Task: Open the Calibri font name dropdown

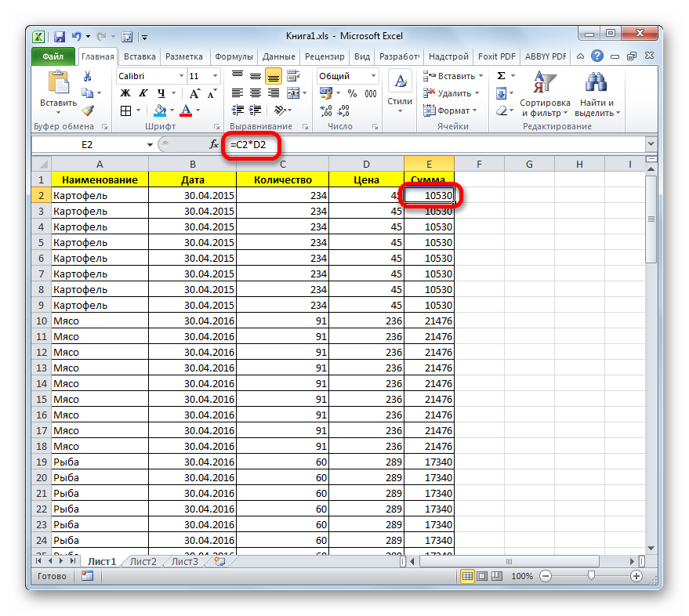Action: [x=181, y=76]
